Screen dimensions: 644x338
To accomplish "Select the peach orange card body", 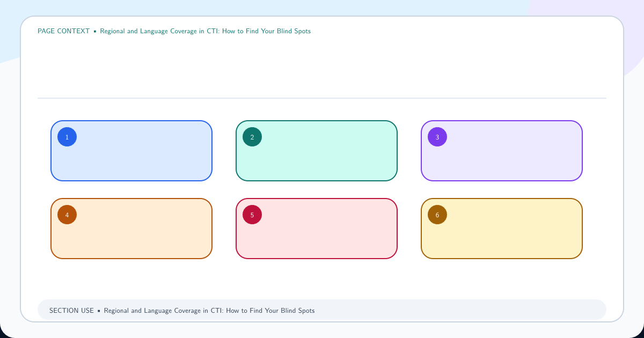I will pos(131,229).
